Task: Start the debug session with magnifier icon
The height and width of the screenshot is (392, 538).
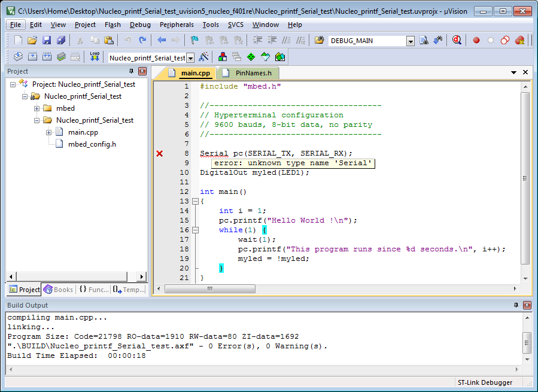Action: (457, 40)
